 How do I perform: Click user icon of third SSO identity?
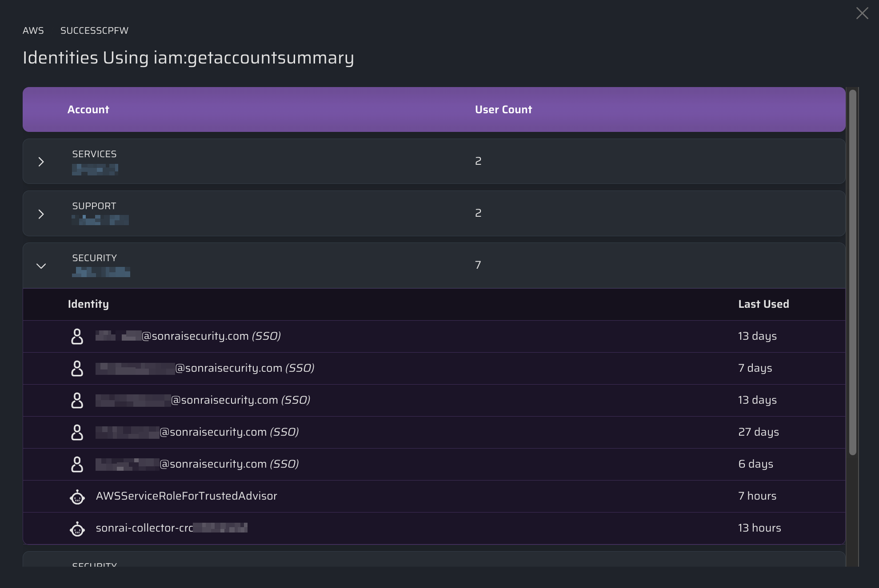point(77,400)
